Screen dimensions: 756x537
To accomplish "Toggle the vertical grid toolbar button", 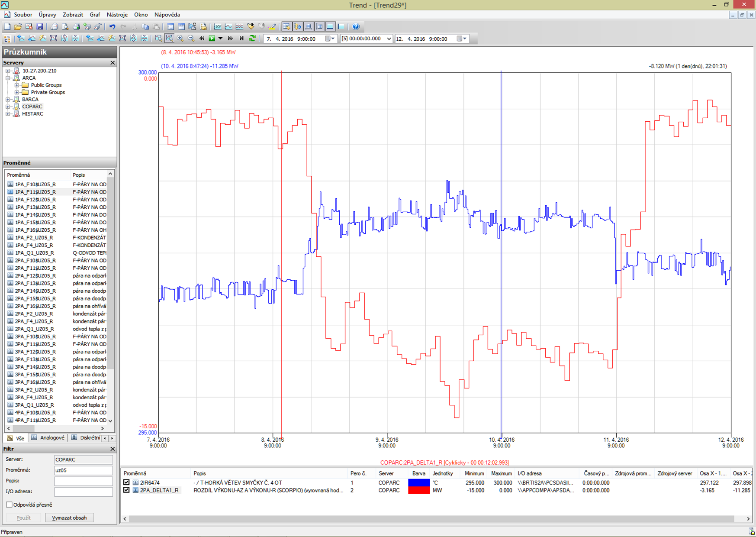I will [319, 26].
